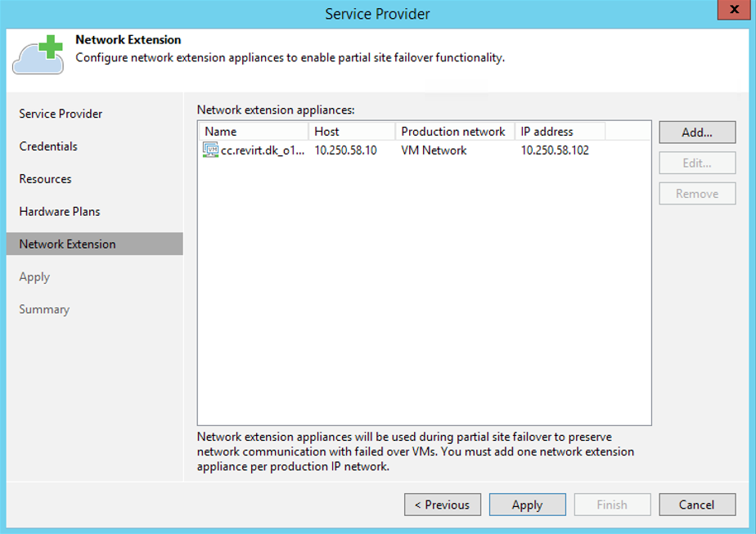Select the Network Extension step

(x=95, y=244)
